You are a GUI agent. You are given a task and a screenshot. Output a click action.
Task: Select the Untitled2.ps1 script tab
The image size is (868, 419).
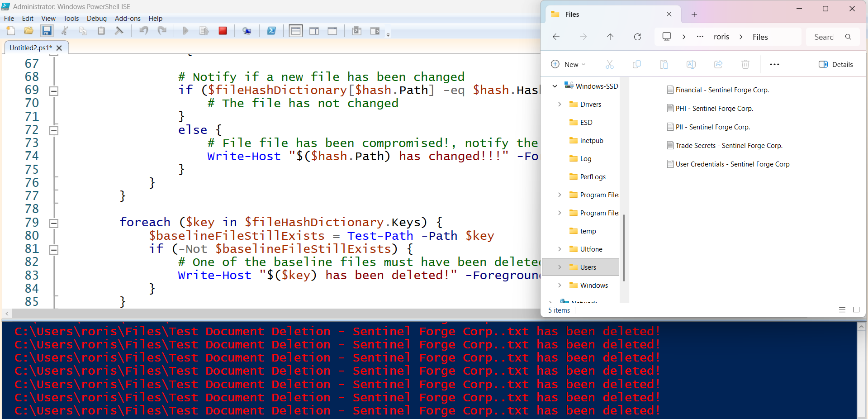coord(30,48)
